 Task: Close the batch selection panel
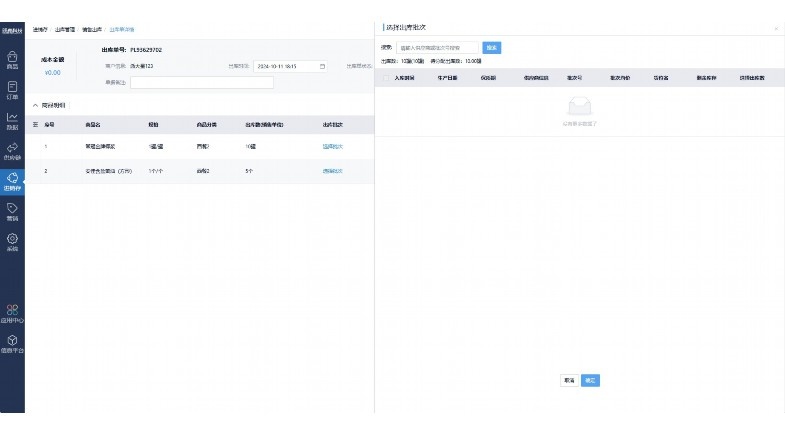[776, 29]
